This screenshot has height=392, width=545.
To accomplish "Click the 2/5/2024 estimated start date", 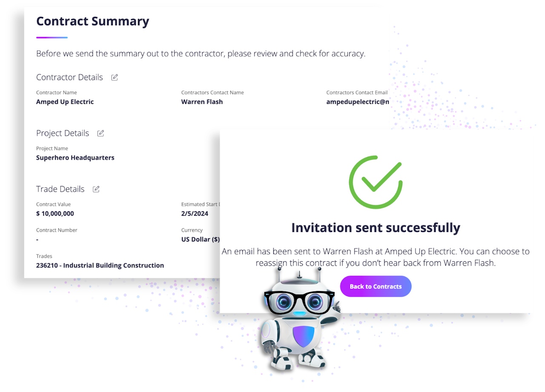I will 195,214.
